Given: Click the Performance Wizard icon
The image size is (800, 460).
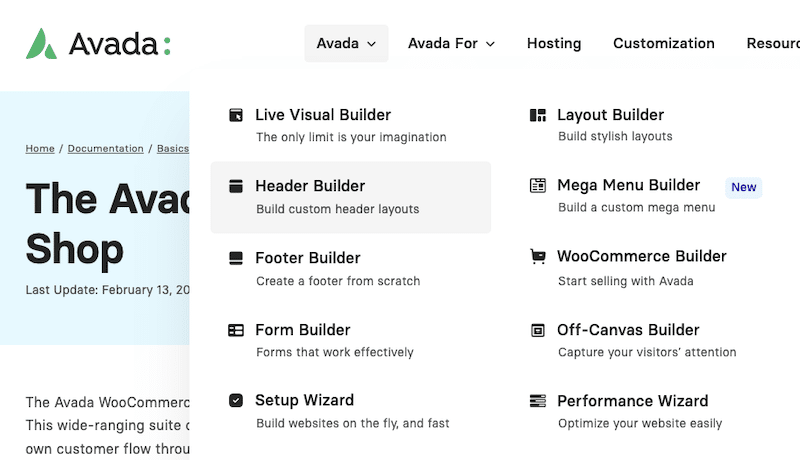Looking at the screenshot, I should (538, 401).
